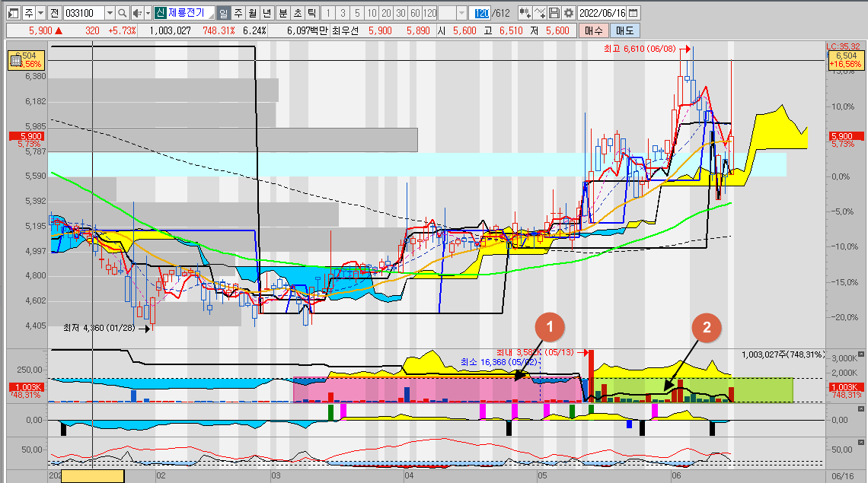Select the 초 second chart period
The width and height of the screenshot is (868, 483).
point(297,13)
